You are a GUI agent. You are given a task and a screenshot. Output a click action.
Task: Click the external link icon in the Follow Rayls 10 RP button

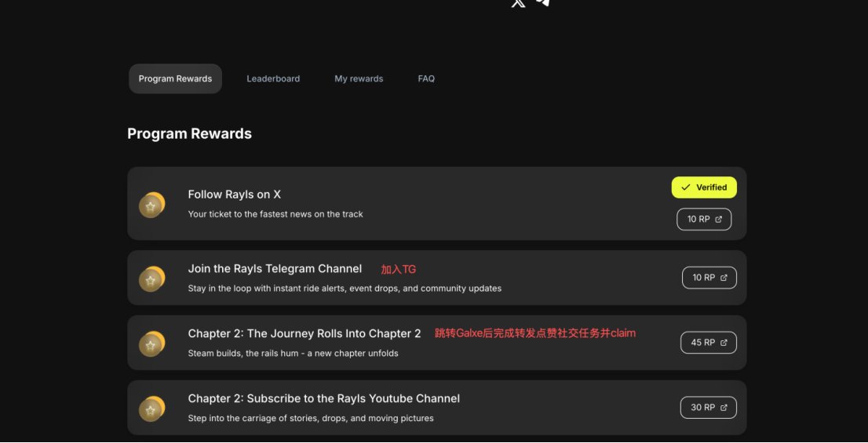tap(719, 219)
